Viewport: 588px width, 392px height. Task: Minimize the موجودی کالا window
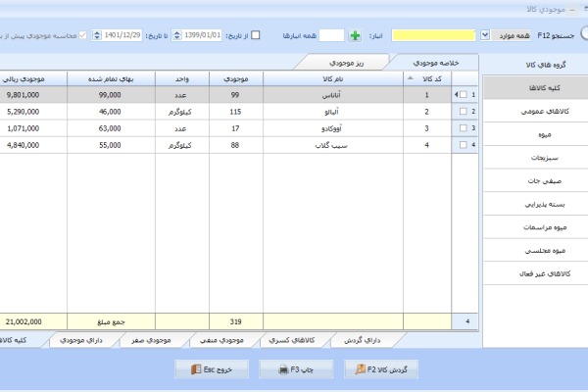click(572, 10)
